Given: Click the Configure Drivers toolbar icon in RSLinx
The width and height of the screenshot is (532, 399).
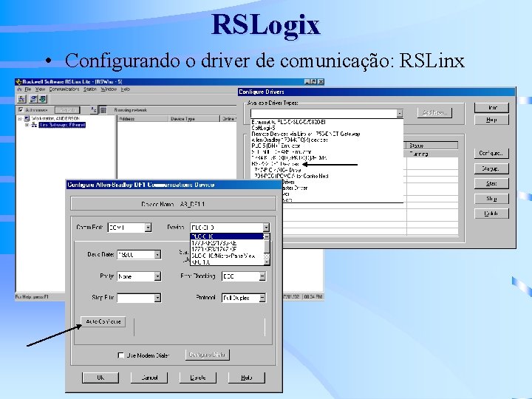Looking at the screenshot, I should (x=33, y=99).
